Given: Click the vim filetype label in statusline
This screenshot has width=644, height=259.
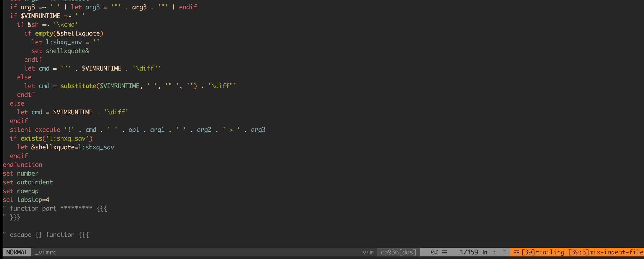Looking at the screenshot, I should [x=368, y=252].
